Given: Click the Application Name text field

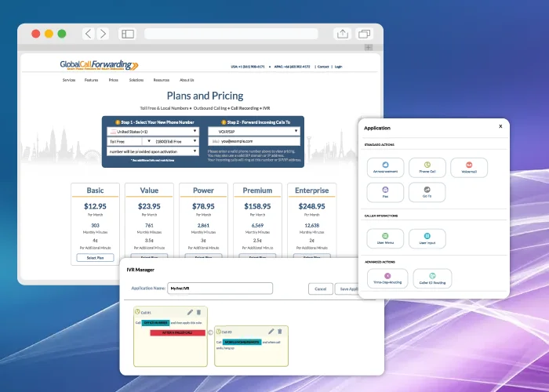Looking at the screenshot, I should click(x=220, y=289).
